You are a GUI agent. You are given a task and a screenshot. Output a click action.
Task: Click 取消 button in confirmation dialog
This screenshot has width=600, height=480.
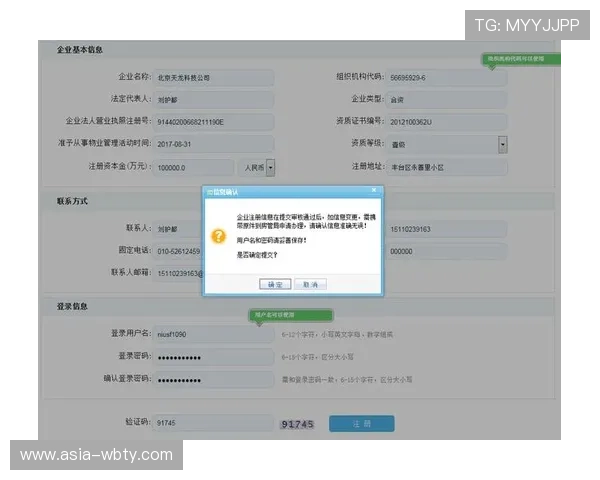(x=310, y=284)
